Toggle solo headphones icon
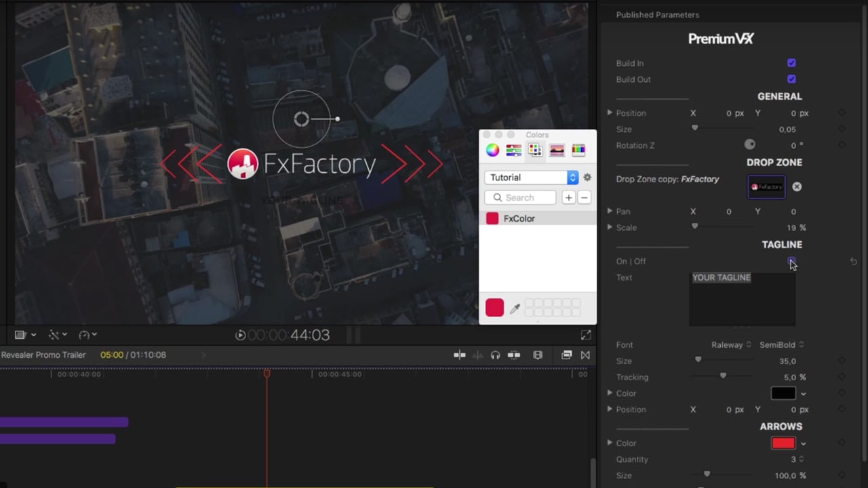This screenshot has height=488, width=868. click(495, 354)
